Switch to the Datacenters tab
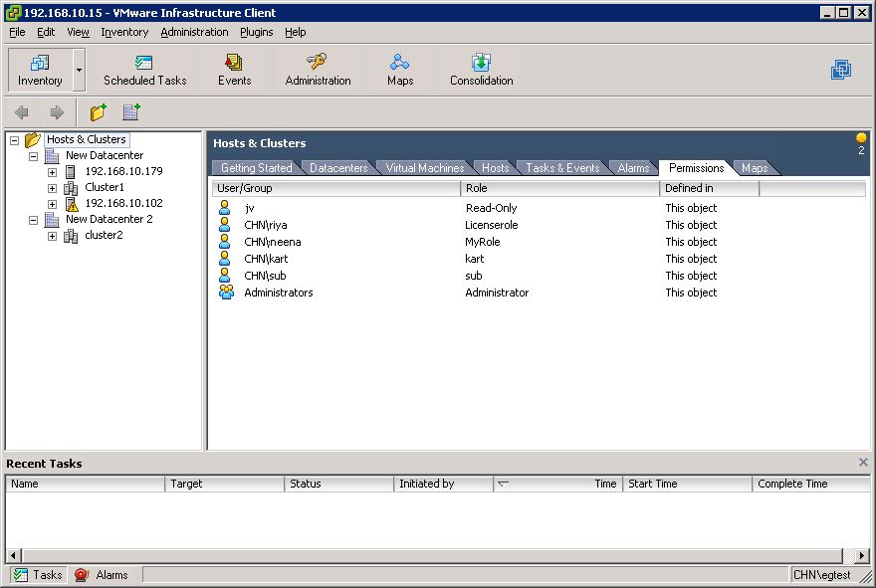The width and height of the screenshot is (876, 588). click(338, 168)
